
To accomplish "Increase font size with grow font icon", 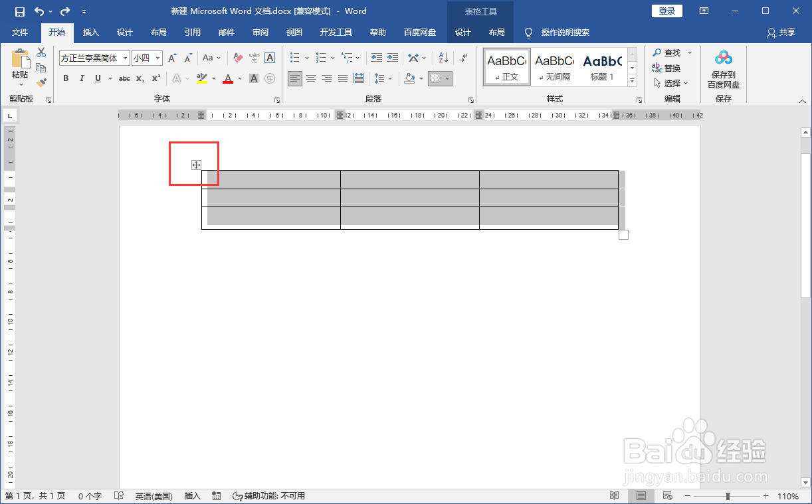I will 172,58.
